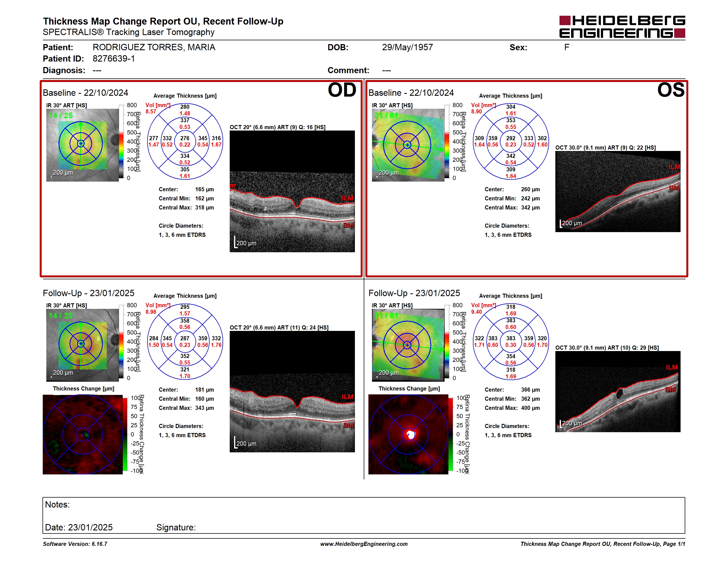Click center value 276 in OD baseline ETDRS grid
The height and width of the screenshot is (563, 728).
click(x=185, y=138)
